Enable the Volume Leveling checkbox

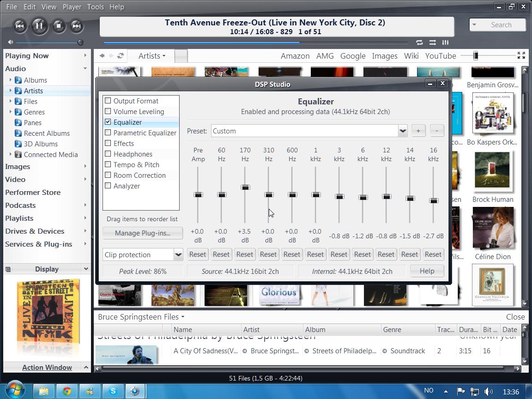pos(108,111)
